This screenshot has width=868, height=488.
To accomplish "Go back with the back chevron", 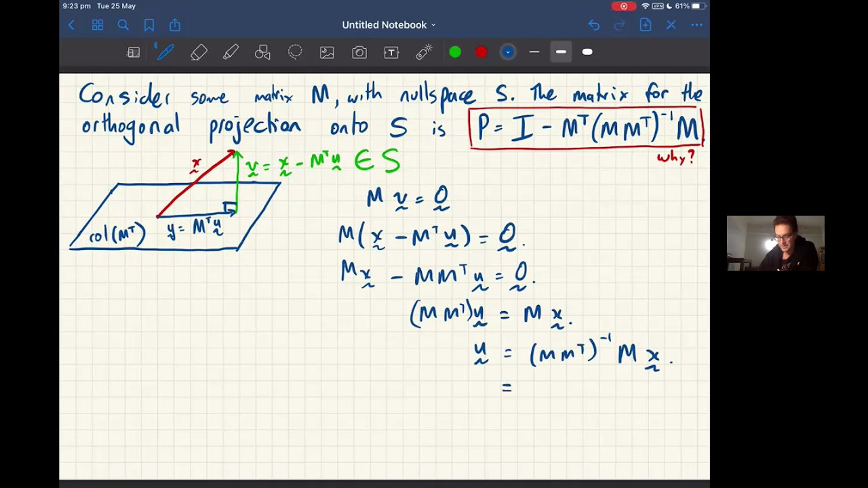I will click(71, 25).
